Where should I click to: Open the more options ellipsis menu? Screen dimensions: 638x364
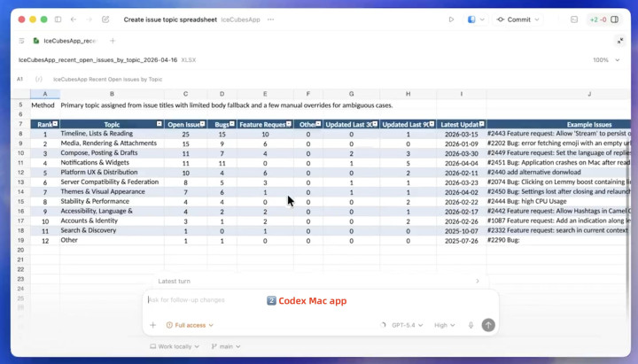point(270,19)
